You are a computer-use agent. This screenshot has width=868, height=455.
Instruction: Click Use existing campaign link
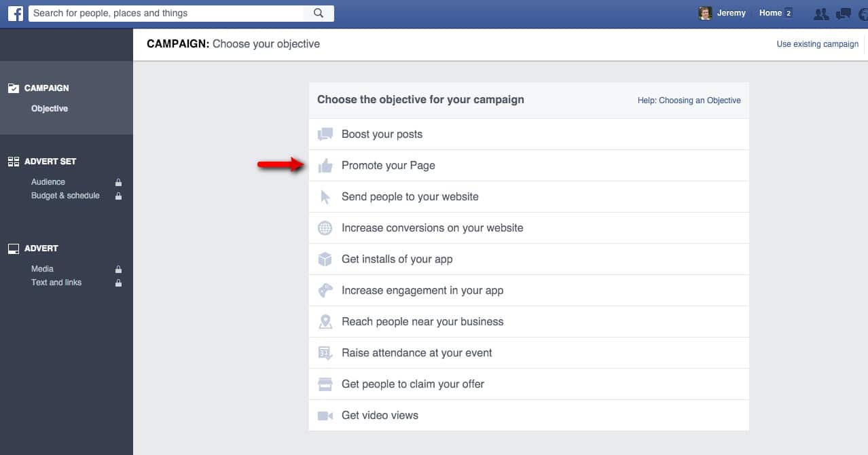click(817, 44)
